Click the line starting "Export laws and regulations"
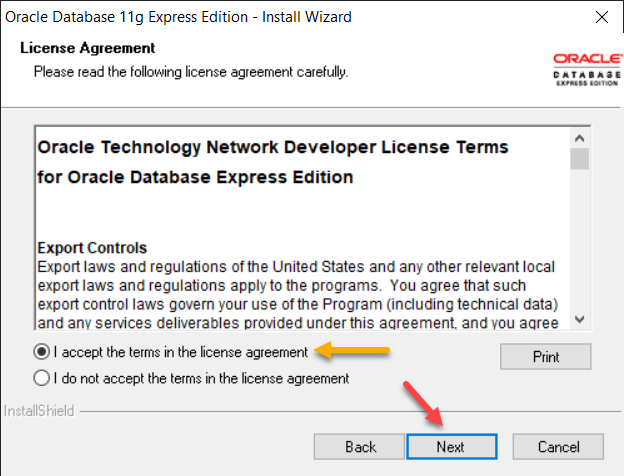 (296, 267)
